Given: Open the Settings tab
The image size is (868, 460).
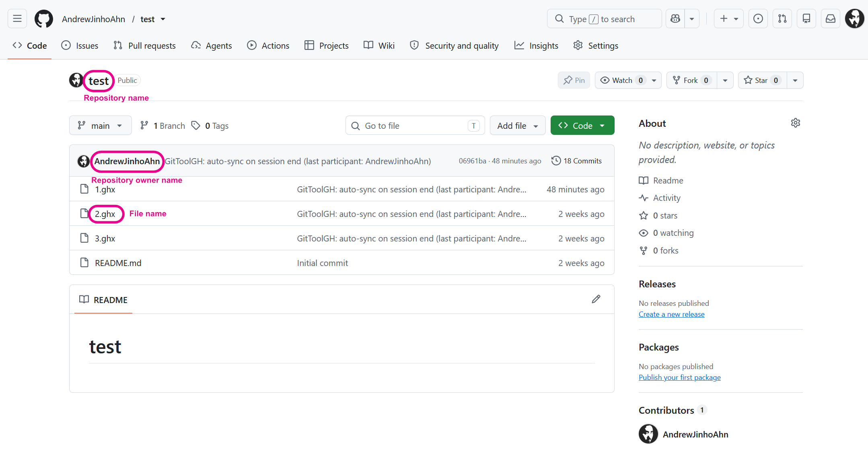Looking at the screenshot, I should coord(596,45).
